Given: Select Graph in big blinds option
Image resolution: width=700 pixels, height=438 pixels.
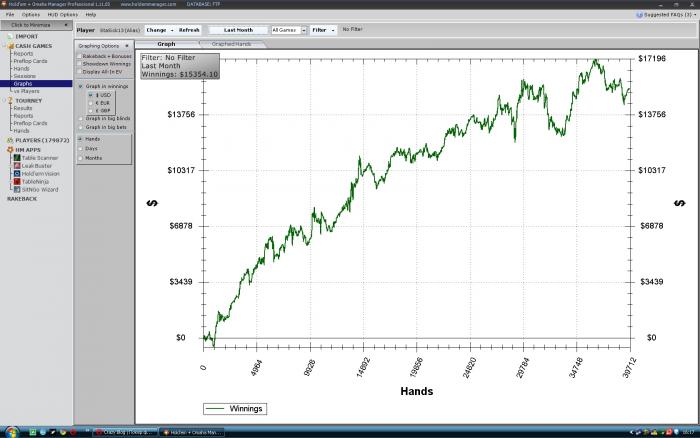Looking at the screenshot, I should click(x=81, y=119).
